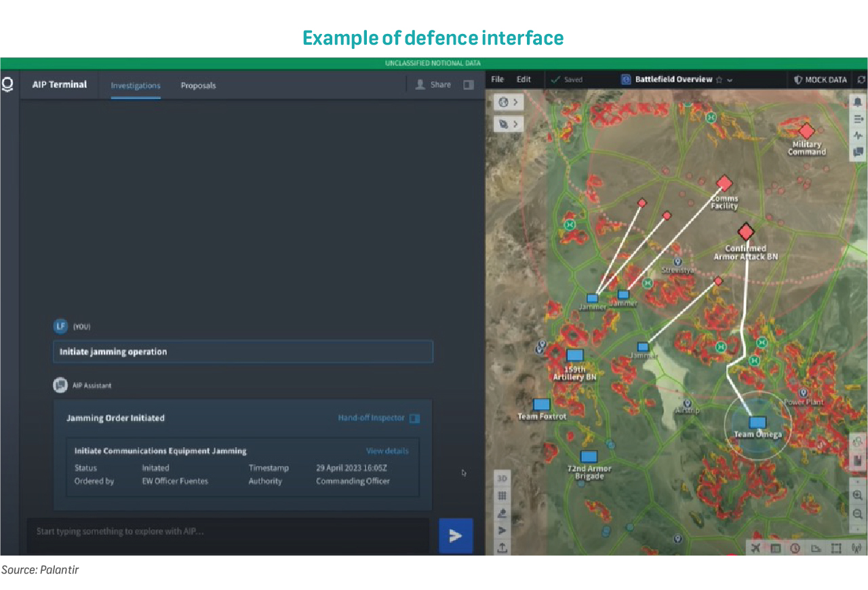Open the clock history icon on map
Image resolution: width=868 pixels, height=590 pixels.
point(795,548)
